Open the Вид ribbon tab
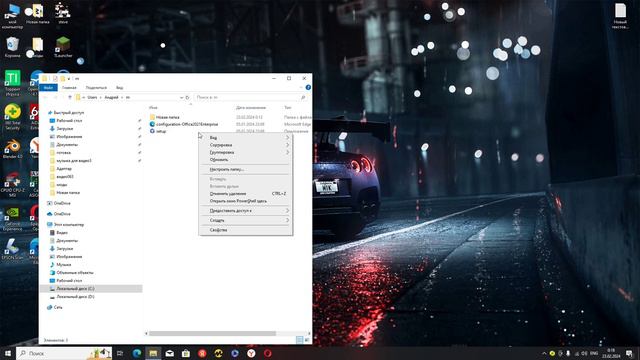The height and width of the screenshot is (360, 640). 119,88
